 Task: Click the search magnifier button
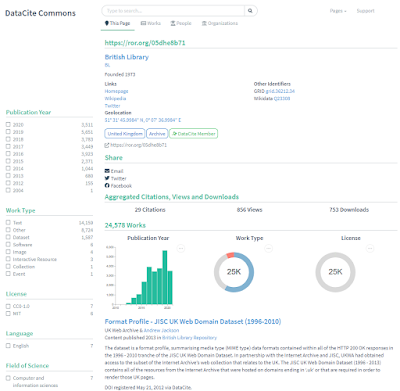(x=250, y=11)
